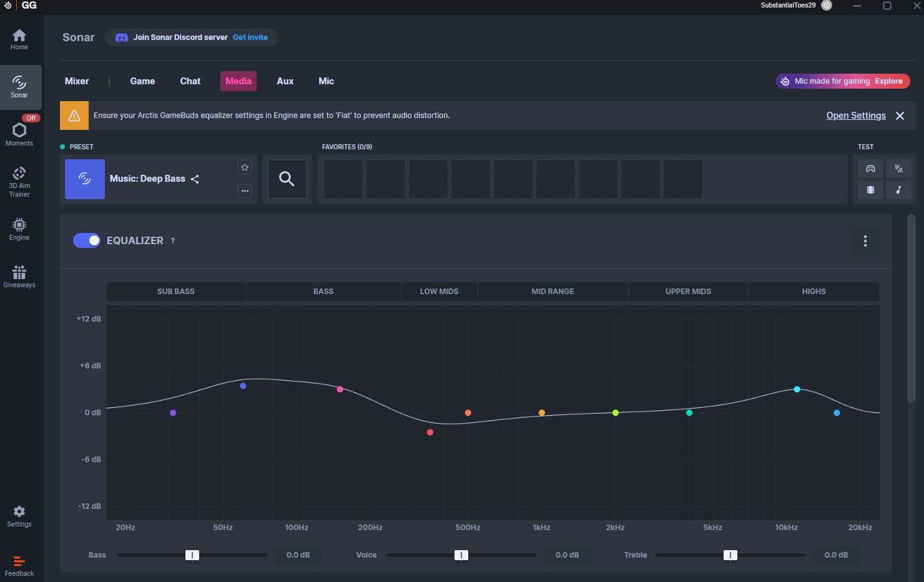Open preset more options (three dots)
This screenshot has height=582, width=924.
245,191
